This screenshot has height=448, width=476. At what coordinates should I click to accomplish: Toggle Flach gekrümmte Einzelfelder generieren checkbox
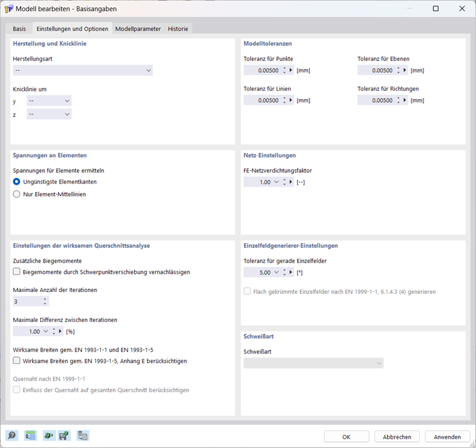point(247,291)
